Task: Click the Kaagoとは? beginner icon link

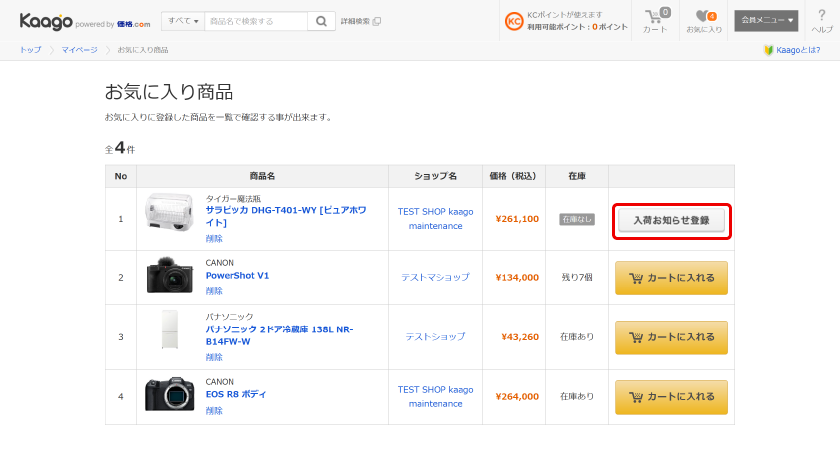Action: 792,50
